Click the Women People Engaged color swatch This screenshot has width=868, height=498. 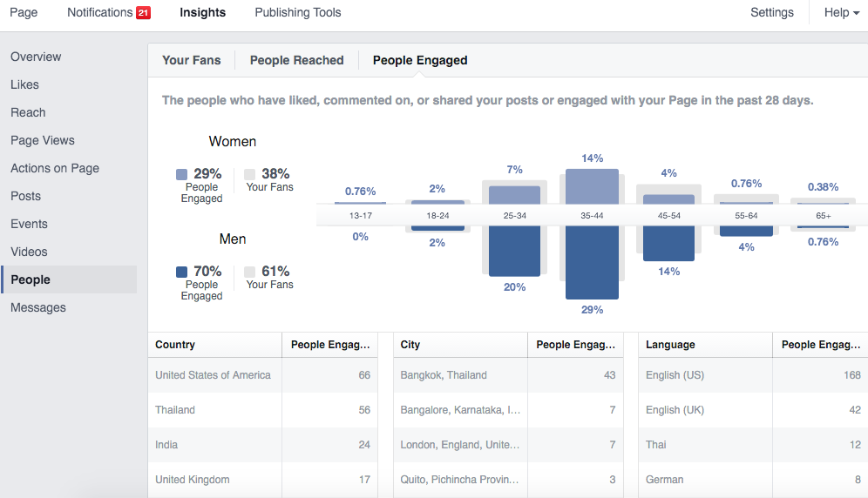pyautogui.click(x=181, y=174)
